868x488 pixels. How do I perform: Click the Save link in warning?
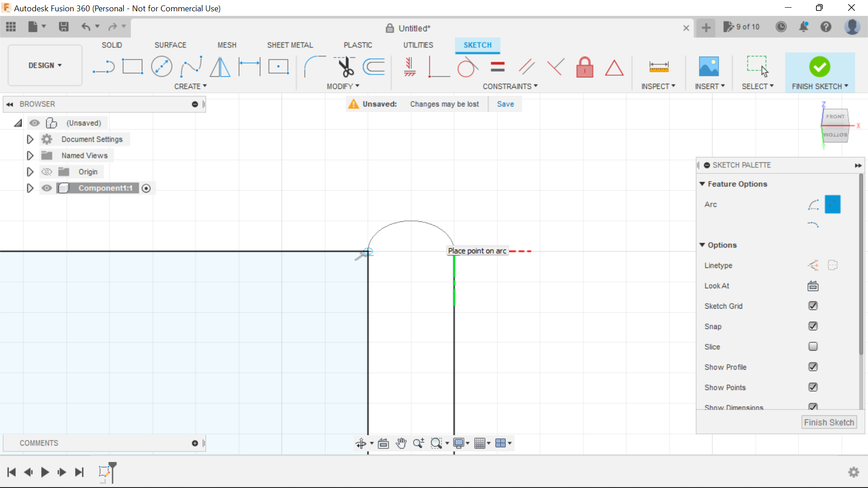coord(505,104)
